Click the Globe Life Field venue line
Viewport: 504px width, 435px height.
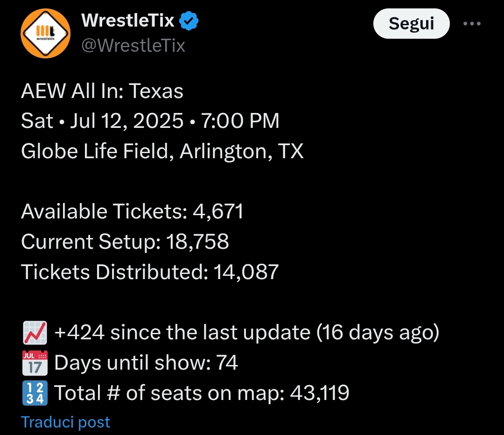pyautogui.click(x=162, y=151)
